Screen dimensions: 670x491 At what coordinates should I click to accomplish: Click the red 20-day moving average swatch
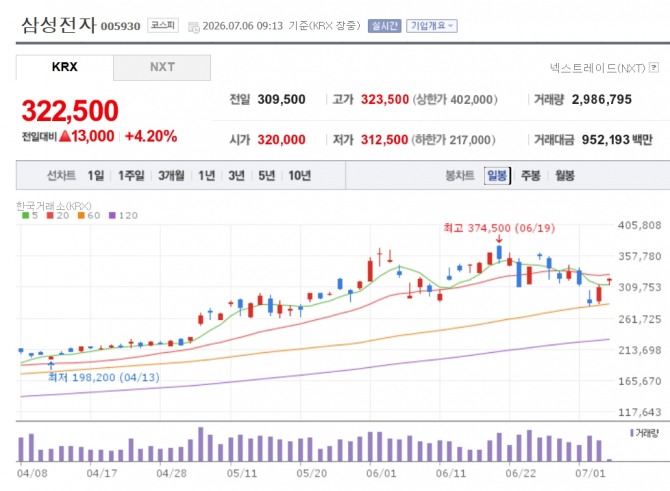(50, 215)
